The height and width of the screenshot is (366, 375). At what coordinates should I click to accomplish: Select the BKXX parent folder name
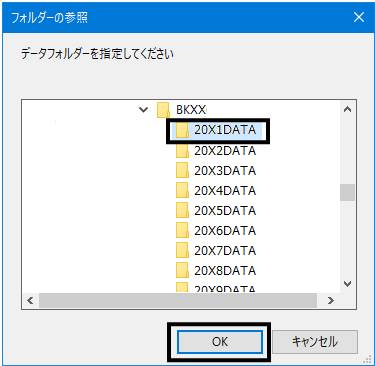[191, 110]
